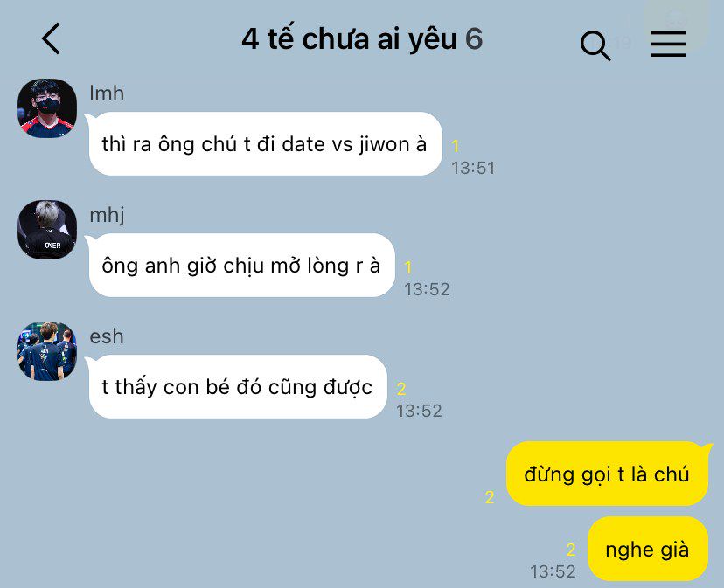Tap sender name lmh

point(107,93)
